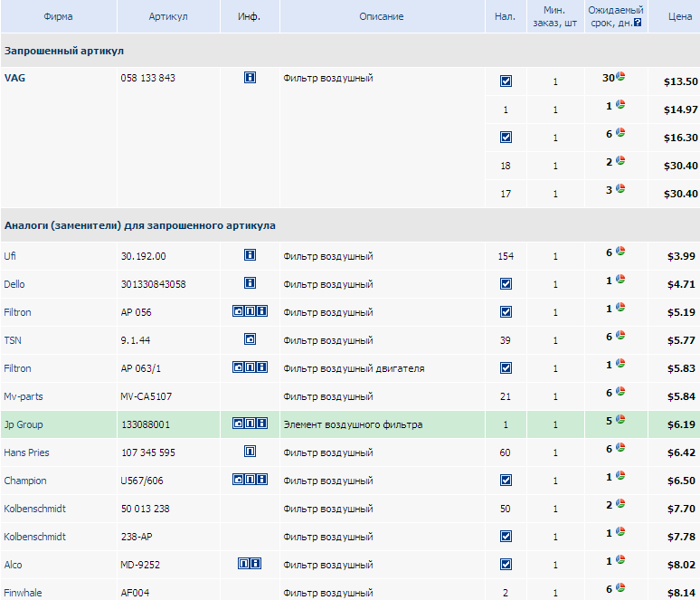Viewport: 700px width, 600px height.
Task: Open the info icon for VAG 058 133 843
Action: [250, 78]
